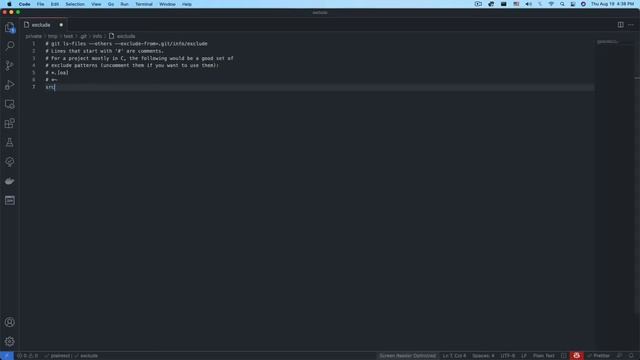Expand the 'tmp' breadcrumb segment

point(53,36)
